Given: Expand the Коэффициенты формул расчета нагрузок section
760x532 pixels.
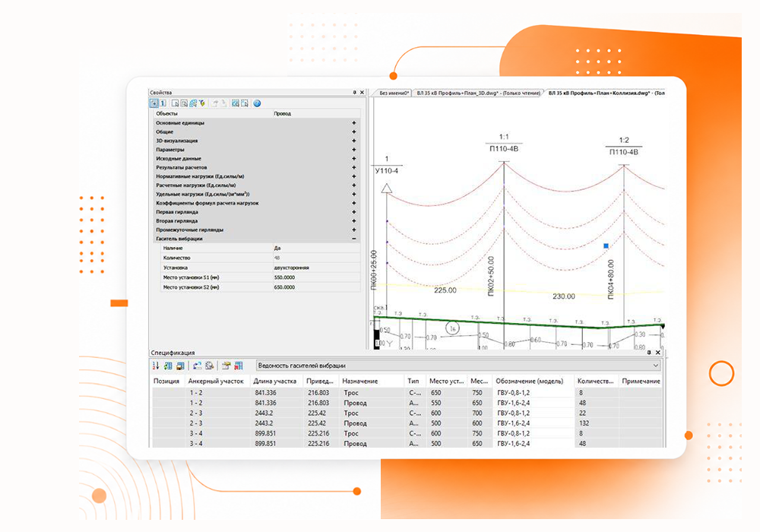Looking at the screenshot, I should (354, 203).
